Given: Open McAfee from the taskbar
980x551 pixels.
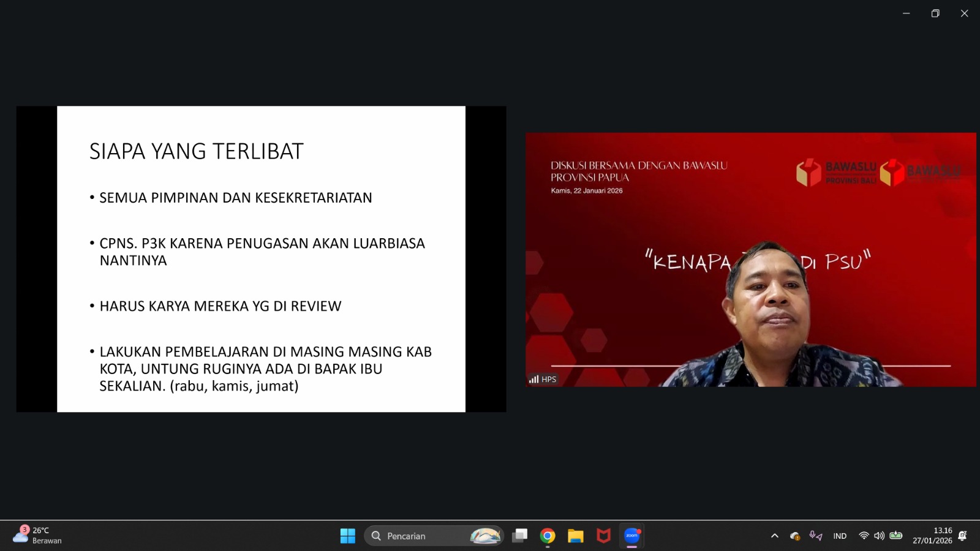Looking at the screenshot, I should click(604, 536).
